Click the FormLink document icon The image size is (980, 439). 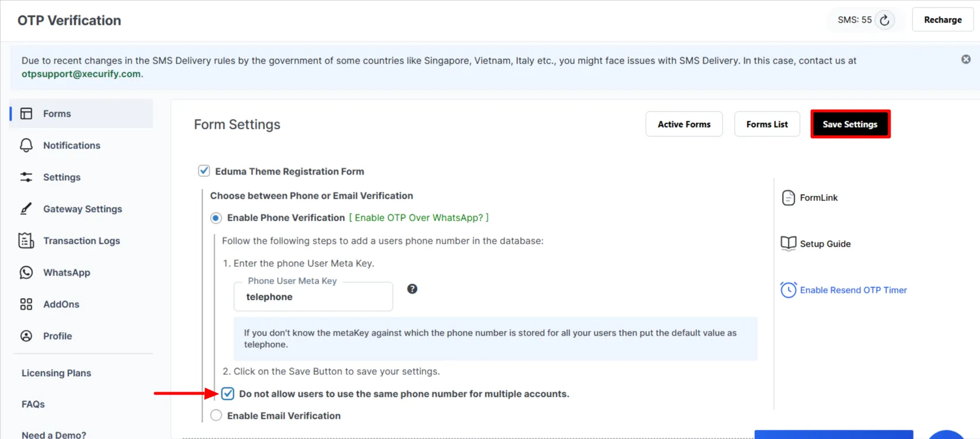point(789,197)
